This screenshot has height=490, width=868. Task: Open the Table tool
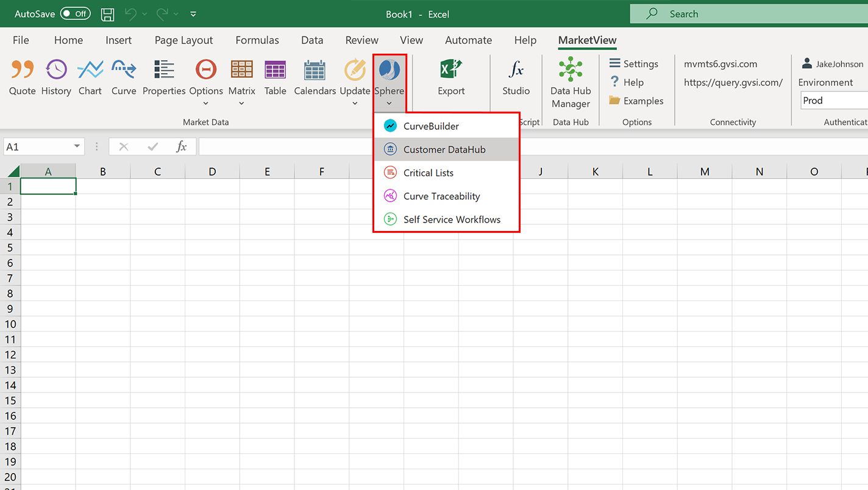(x=276, y=78)
